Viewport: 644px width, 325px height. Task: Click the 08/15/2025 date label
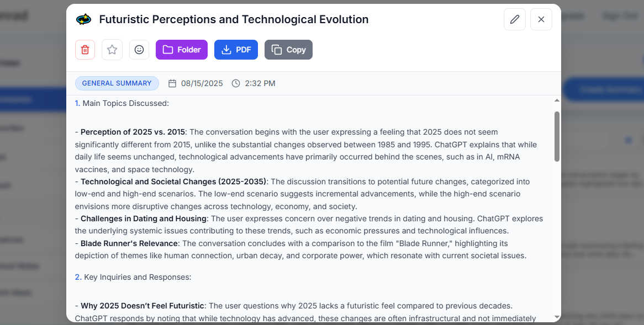[x=202, y=83]
